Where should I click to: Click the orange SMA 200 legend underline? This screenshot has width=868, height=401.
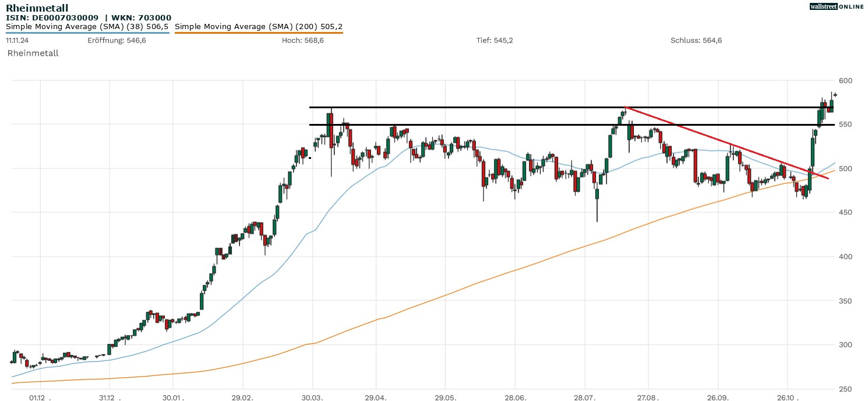[259, 33]
